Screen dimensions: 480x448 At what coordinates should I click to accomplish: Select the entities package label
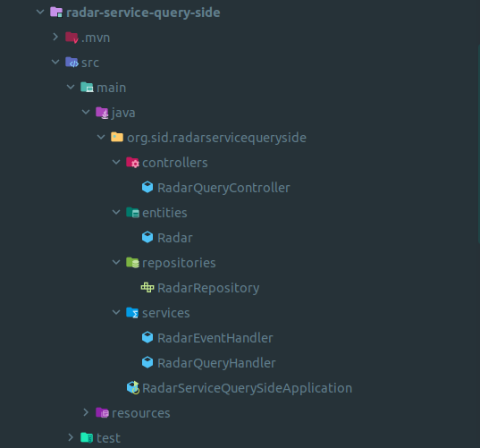coord(164,213)
